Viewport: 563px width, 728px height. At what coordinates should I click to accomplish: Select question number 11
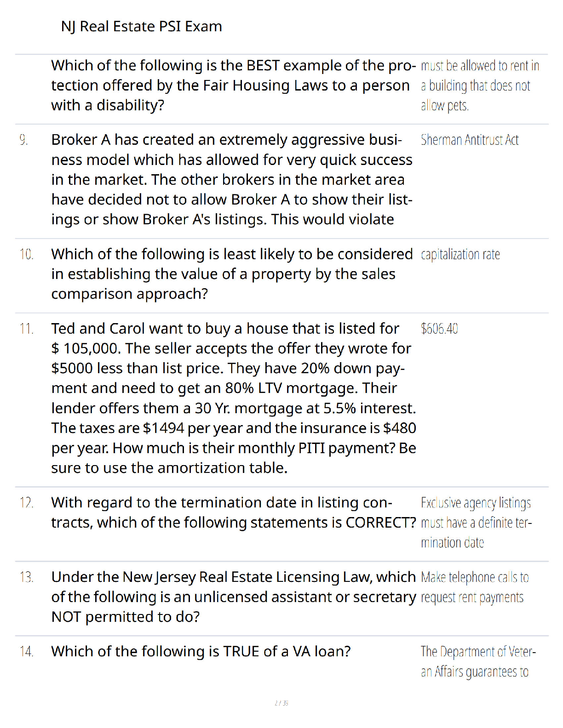pyautogui.click(x=26, y=329)
